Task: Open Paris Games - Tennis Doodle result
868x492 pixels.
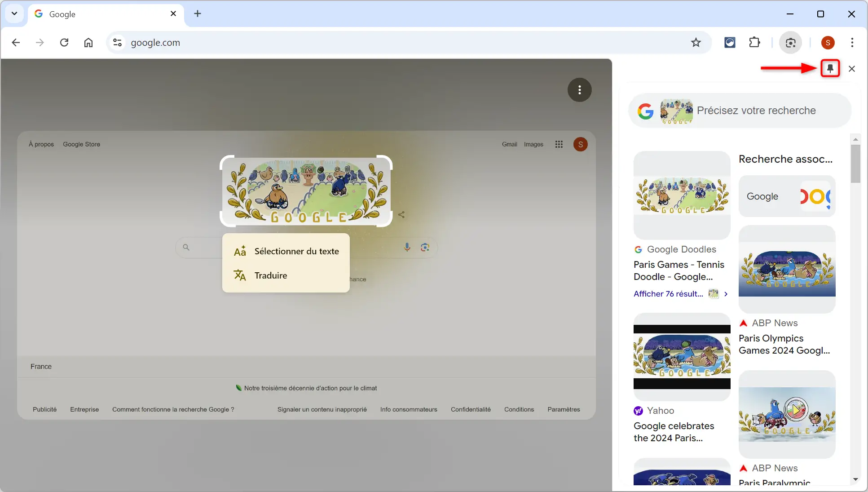Action: [x=679, y=270]
